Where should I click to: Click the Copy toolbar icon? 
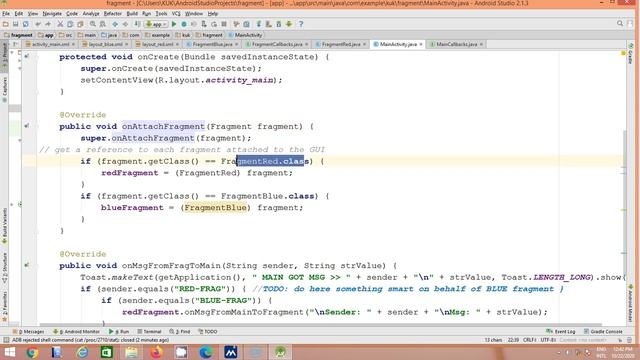[70, 24]
